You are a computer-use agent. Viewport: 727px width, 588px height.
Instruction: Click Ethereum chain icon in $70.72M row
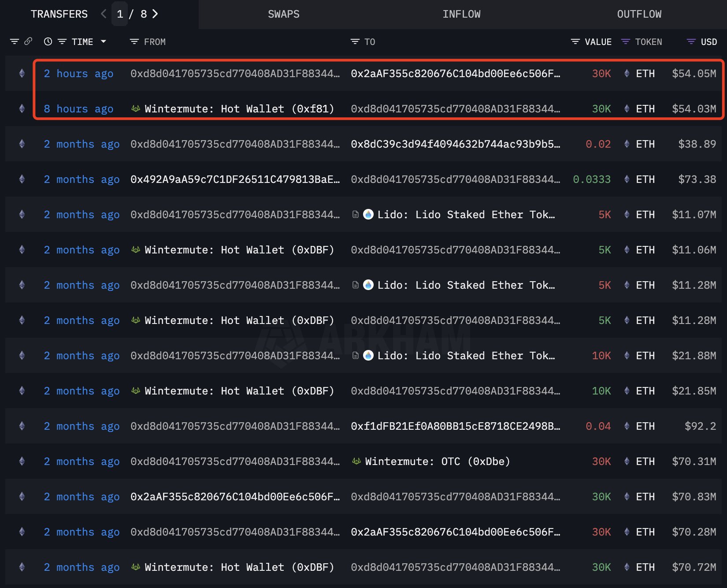coord(22,567)
